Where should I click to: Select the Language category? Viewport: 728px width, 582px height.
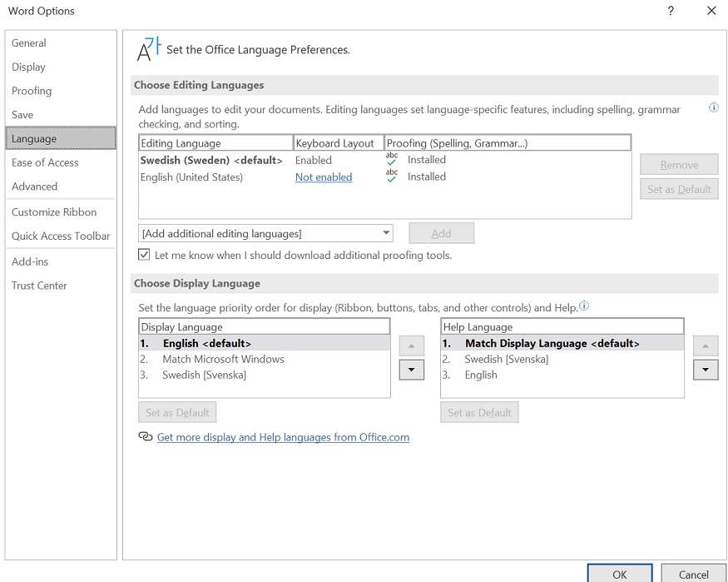point(61,138)
